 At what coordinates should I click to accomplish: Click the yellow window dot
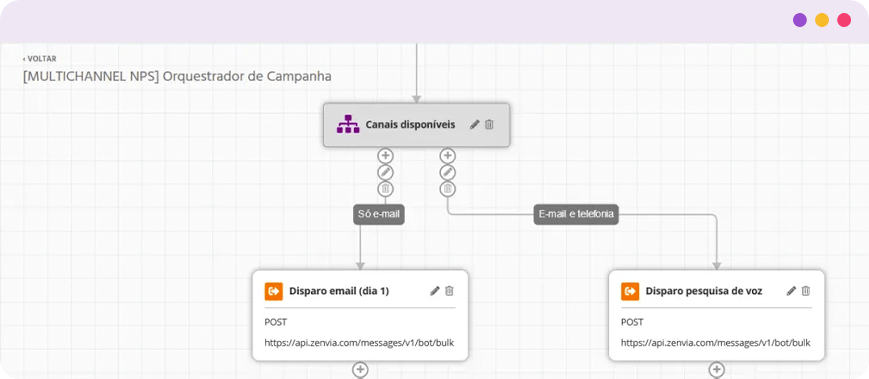822,21
